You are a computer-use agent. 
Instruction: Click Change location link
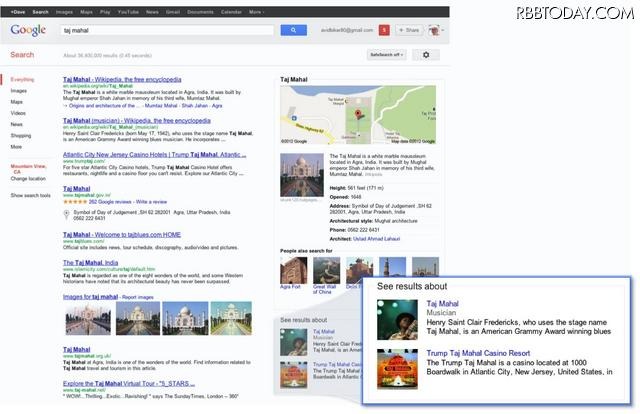pos(27,178)
